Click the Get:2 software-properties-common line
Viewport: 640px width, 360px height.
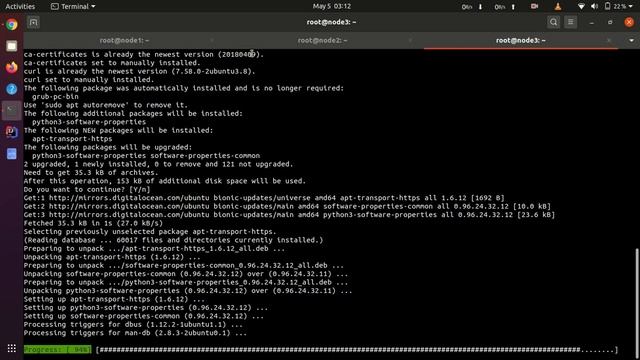tap(287, 207)
